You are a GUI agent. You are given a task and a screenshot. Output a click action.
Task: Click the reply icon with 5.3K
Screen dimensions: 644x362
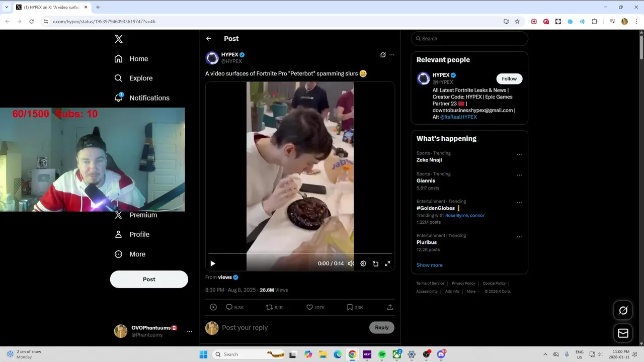(x=229, y=307)
